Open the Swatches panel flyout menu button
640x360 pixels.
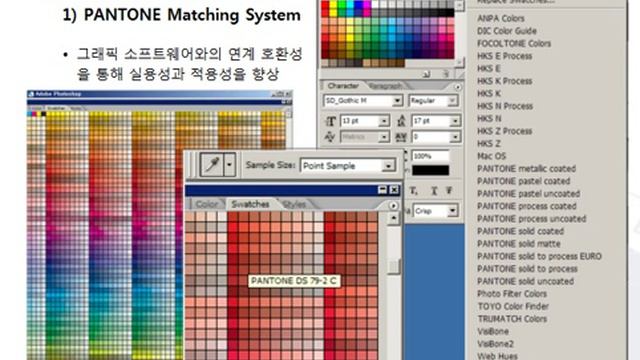click(393, 206)
